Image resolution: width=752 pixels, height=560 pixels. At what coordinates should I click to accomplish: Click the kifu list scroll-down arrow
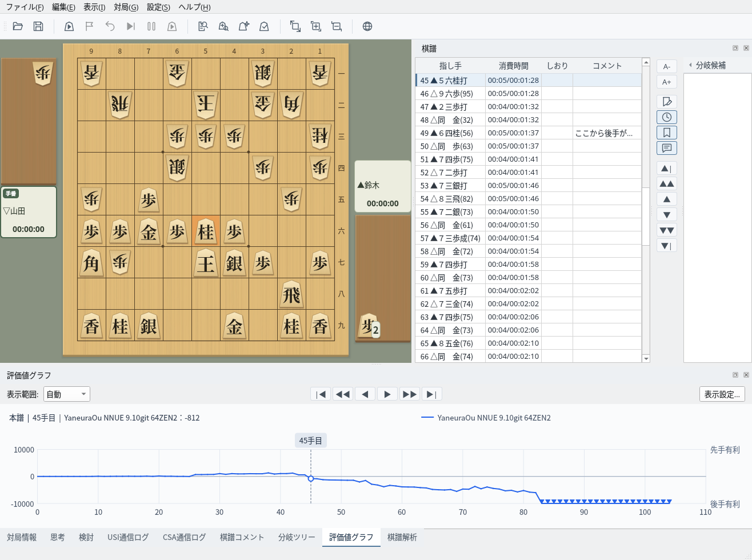(x=646, y=359)
